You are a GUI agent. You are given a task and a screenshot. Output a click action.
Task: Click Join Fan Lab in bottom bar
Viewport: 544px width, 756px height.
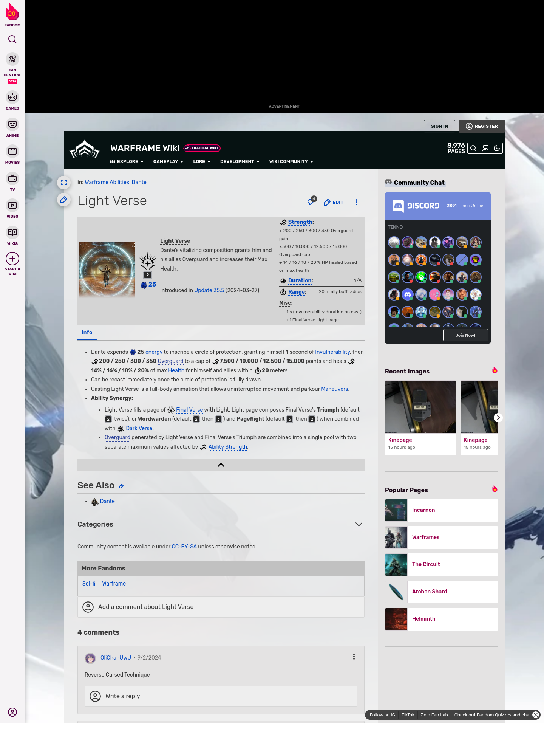[434, 715]
